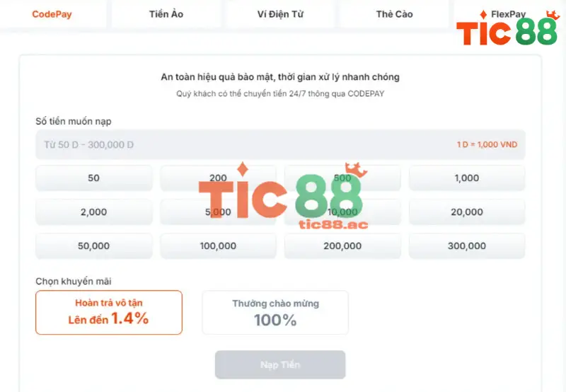Select the 50,000 amount preset
The image size is (566, 392).
point(93,246)
